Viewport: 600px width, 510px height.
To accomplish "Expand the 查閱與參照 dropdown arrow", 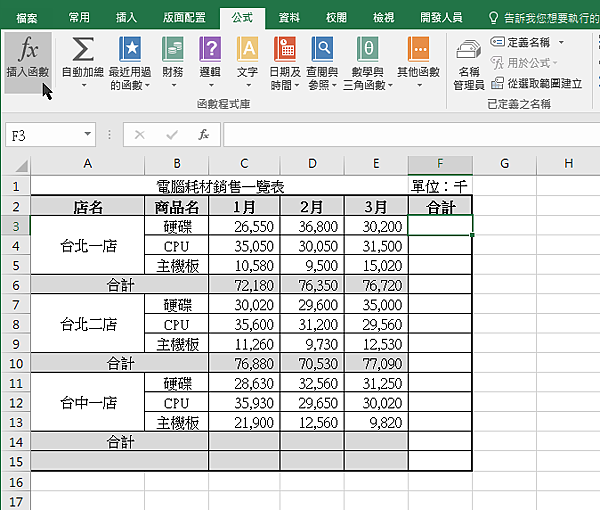I will [x=334, y=85].
